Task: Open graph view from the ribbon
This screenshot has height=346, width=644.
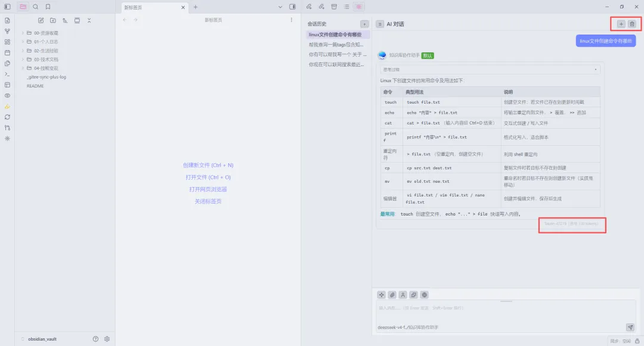Action: 7,31
